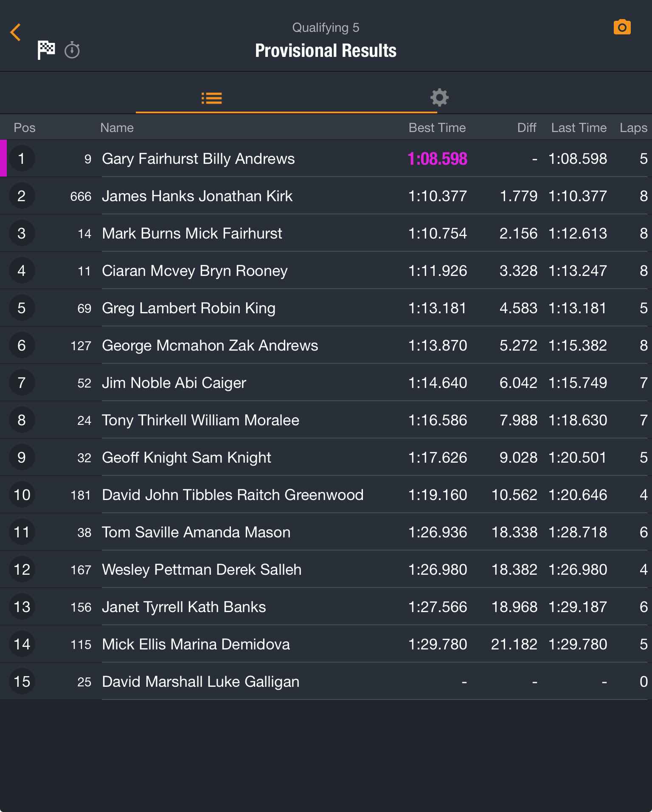The width and height of the screenshot is (652, 812).
Task: Select the Laps column header
Action: point(634,128)
